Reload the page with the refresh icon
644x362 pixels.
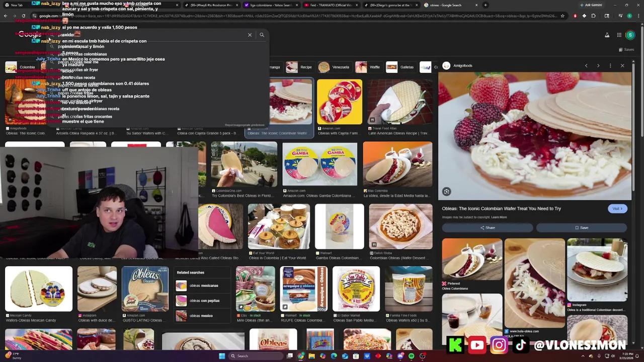click(23, 16)
